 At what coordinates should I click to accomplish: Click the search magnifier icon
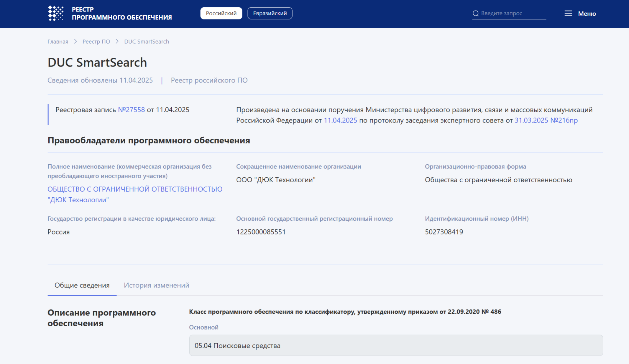(x=475, y=13)
